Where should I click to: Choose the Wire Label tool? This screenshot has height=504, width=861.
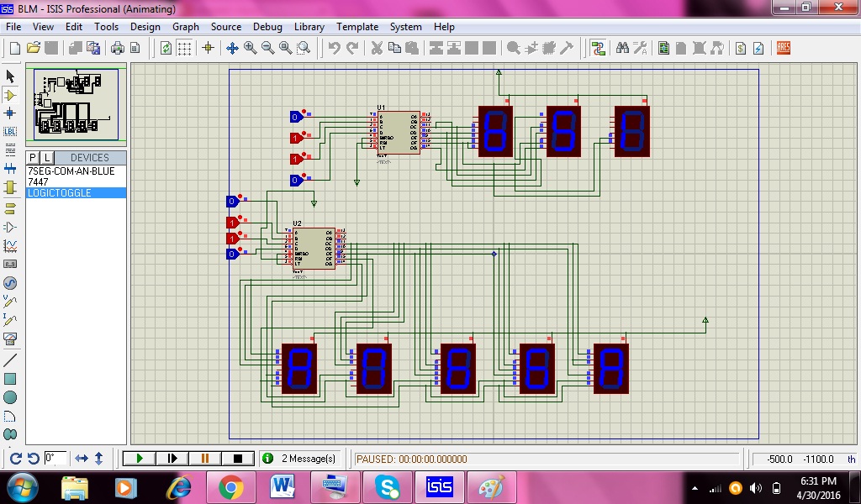point(10,131)
